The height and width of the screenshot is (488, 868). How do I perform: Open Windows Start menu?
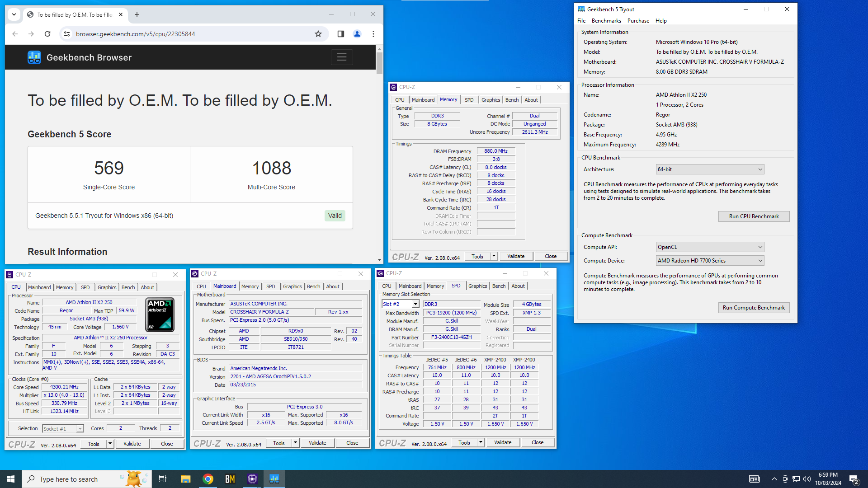click(11, 479)
